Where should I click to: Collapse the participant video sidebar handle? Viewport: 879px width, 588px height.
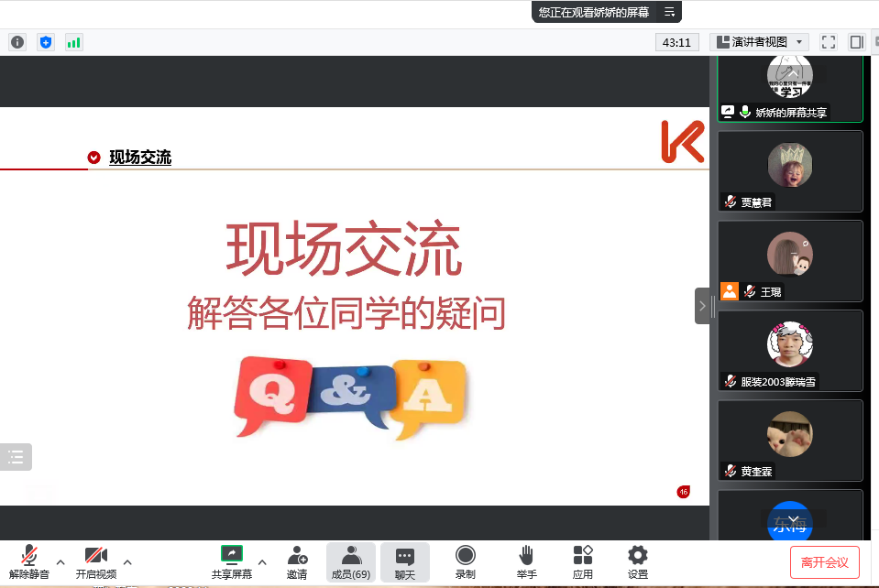(x=702, y=306)
